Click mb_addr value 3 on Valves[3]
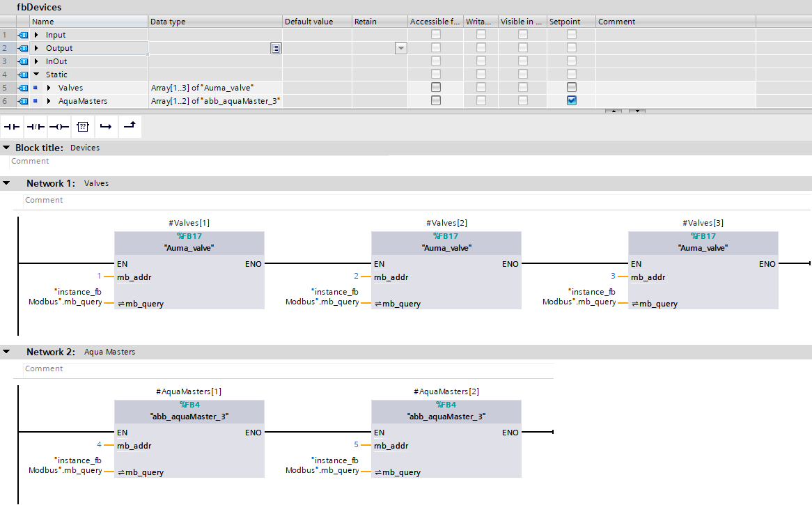The width and height of the screenshot is (812, 505). (613, 276)
